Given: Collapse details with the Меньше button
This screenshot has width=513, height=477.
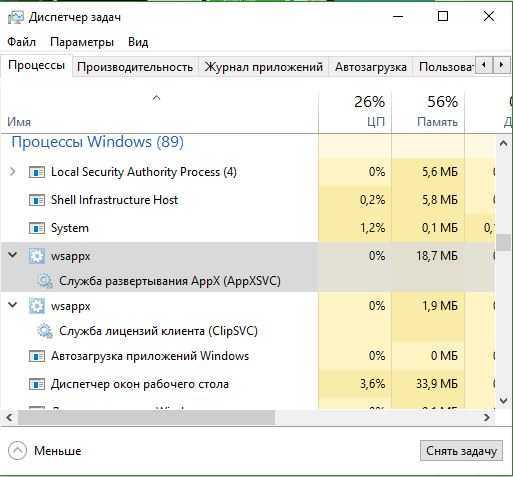Looking at the screenshot, I should [45, 451].
